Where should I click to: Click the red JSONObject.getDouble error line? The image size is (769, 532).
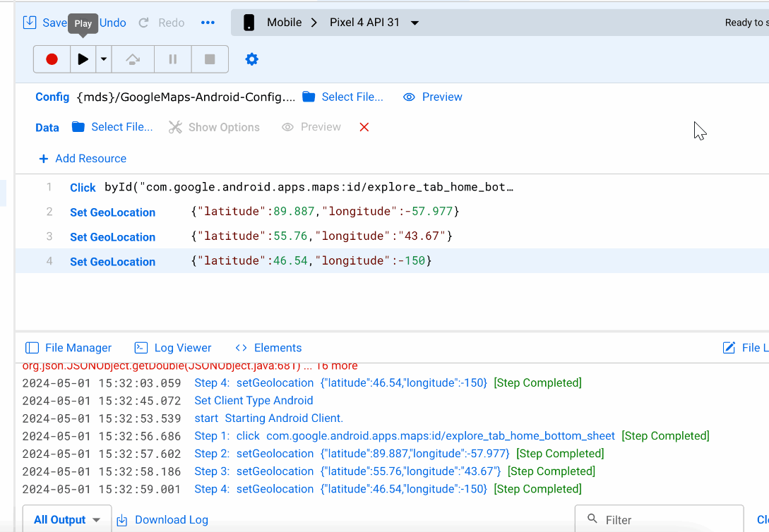(x=190, y=366)
